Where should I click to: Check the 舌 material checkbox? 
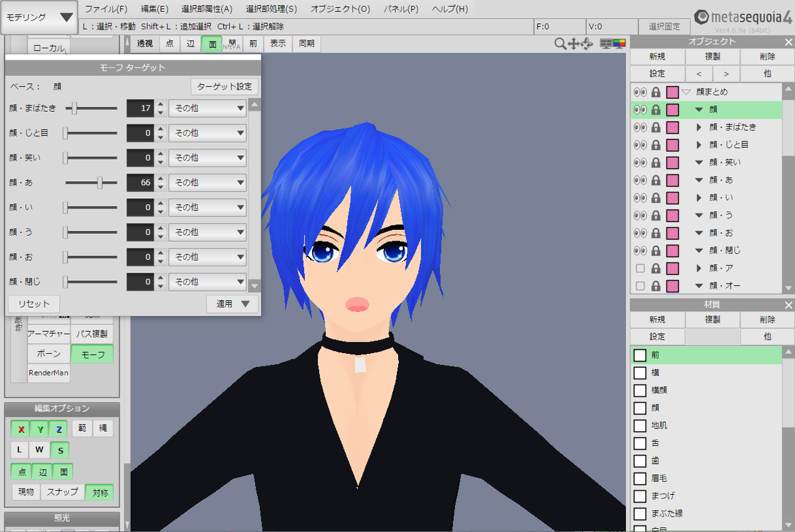click(640, 443)
